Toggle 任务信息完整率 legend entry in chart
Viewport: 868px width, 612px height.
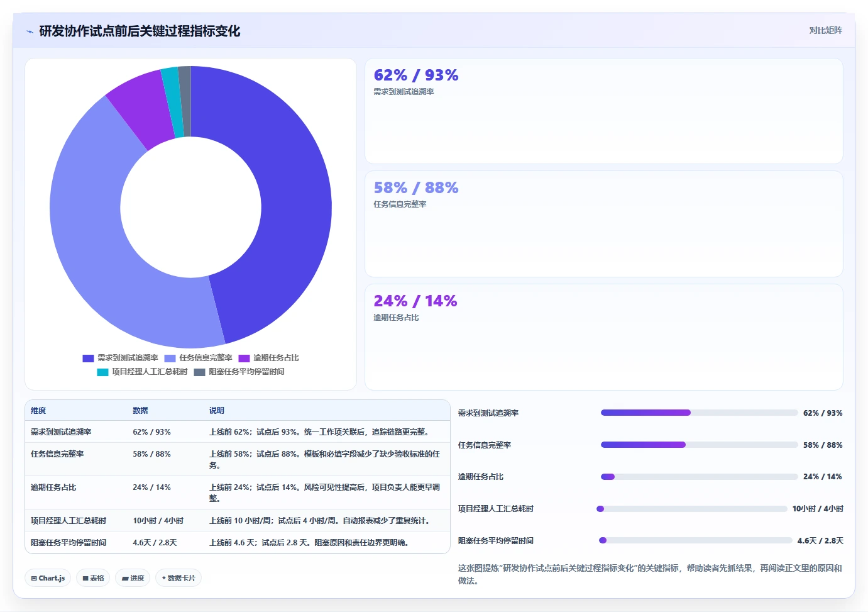tap(198, 358)
